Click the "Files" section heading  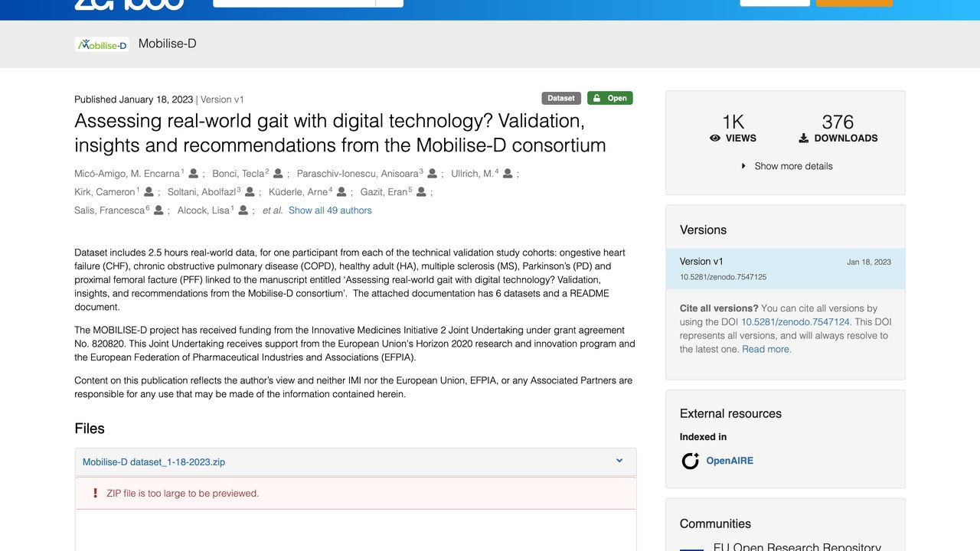[90, 429]
